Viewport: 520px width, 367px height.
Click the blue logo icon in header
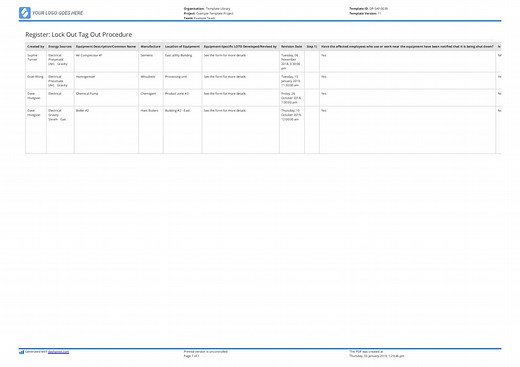click(25, 13)
